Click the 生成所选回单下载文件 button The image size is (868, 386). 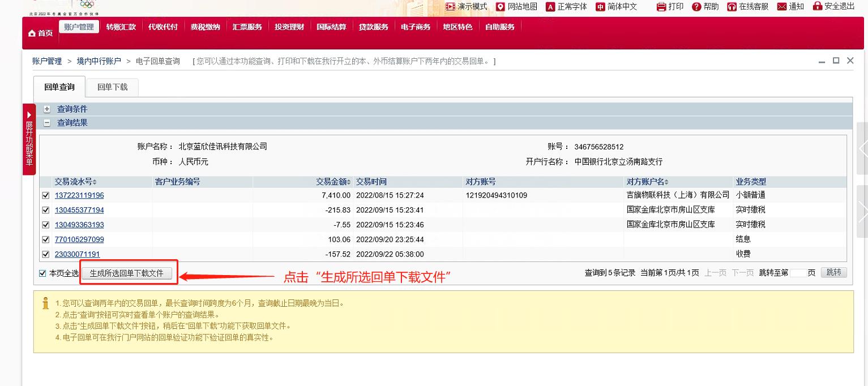click(x=127, y=273)
